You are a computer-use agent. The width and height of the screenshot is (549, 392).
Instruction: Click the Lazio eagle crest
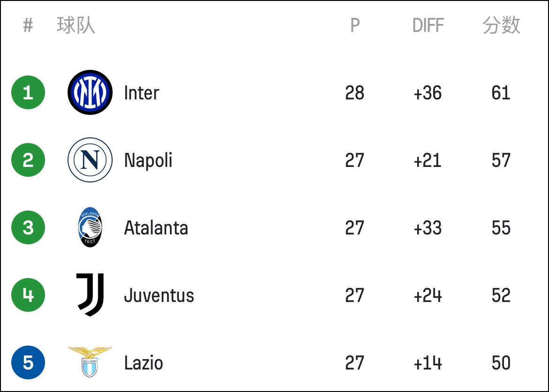(x=90, y=362)
